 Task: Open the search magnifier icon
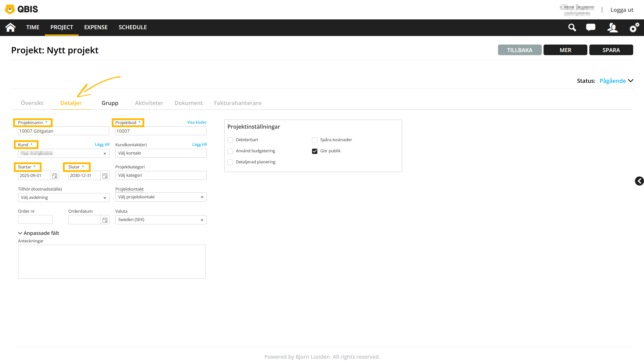point(572,27)
